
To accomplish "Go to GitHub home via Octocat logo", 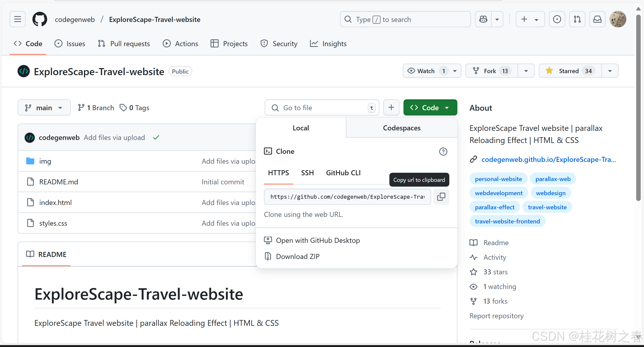I will click(x=40, y=19).
